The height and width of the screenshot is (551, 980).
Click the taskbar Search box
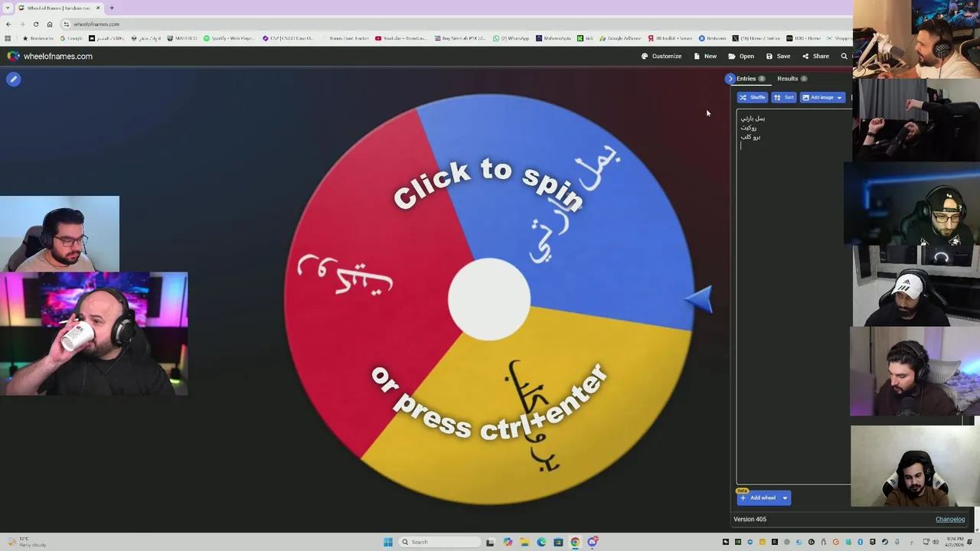click(x=440, y=542)
